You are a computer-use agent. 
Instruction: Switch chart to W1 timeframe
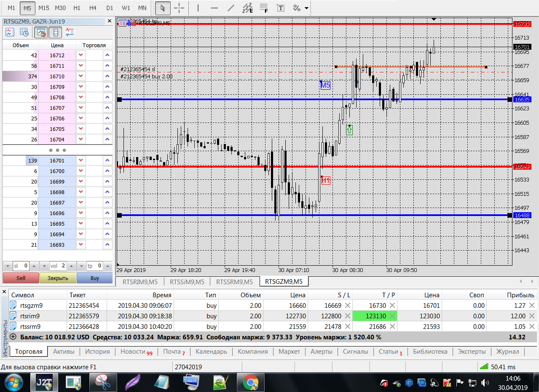point(126,8)
